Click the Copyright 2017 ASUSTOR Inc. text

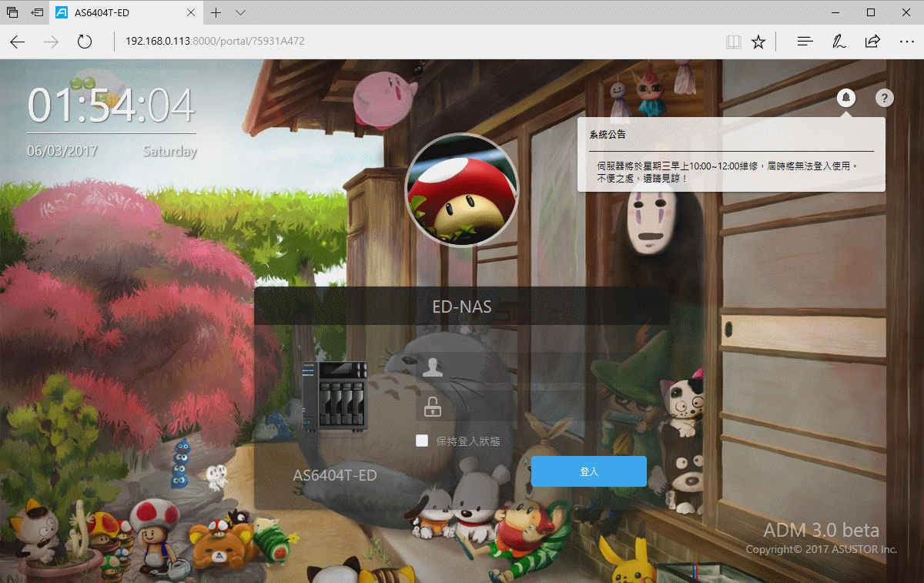click(x=822, y=550)
